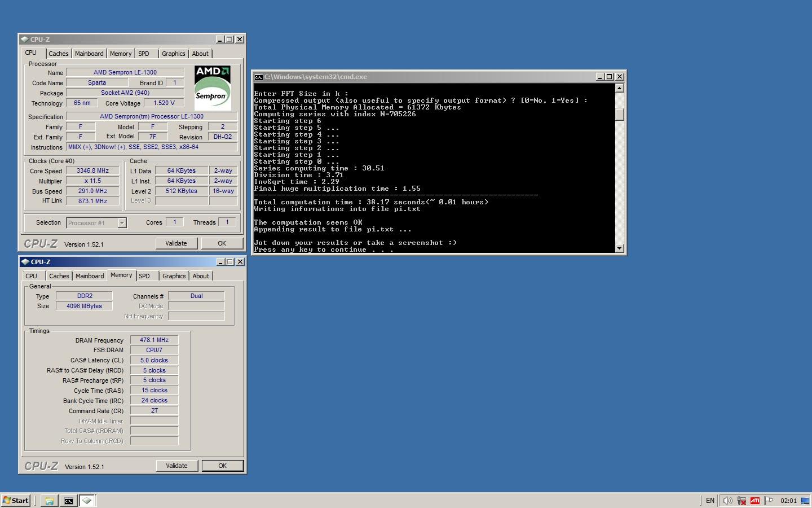Click OK in the bottom CPU-Z window
Screen dimensions: 812x508
click(222, 466)
